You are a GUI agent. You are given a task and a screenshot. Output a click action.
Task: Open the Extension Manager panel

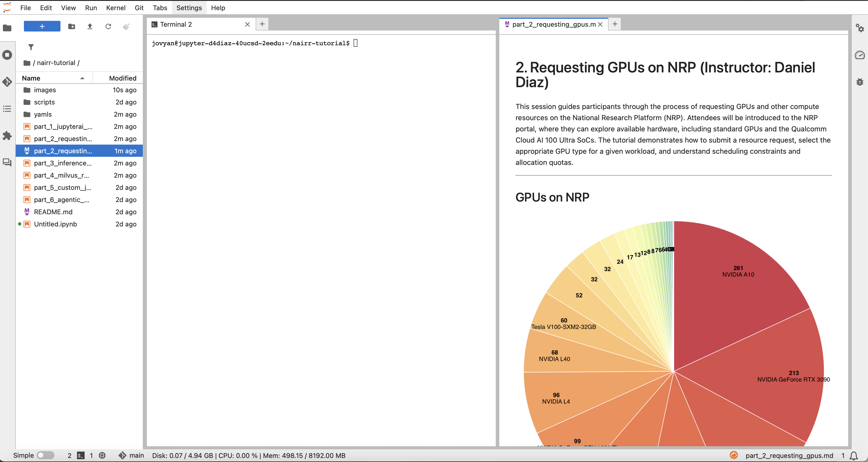[7, 136]
